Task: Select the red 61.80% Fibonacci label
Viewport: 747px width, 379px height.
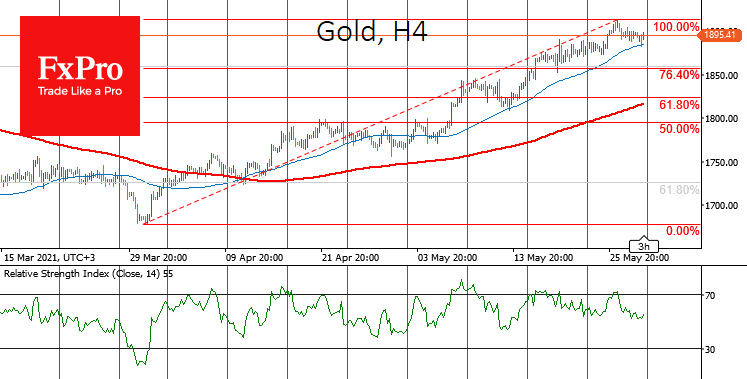Action: coord(679,105)
